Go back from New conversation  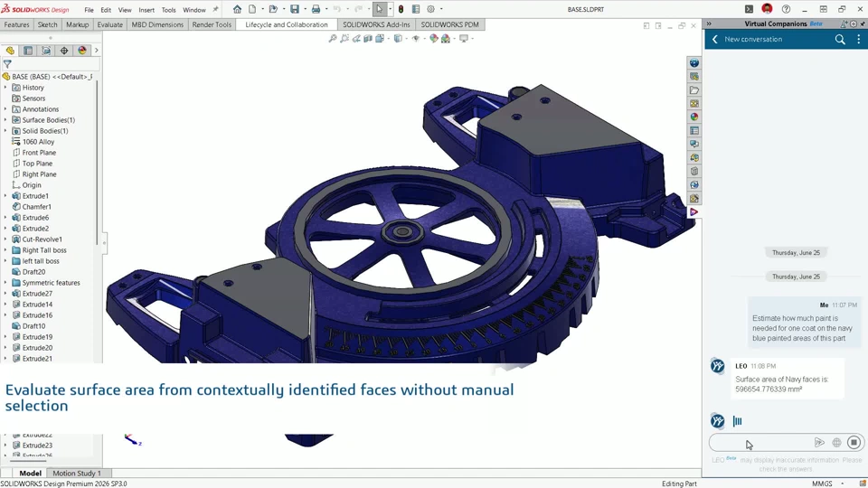(714, 39)
